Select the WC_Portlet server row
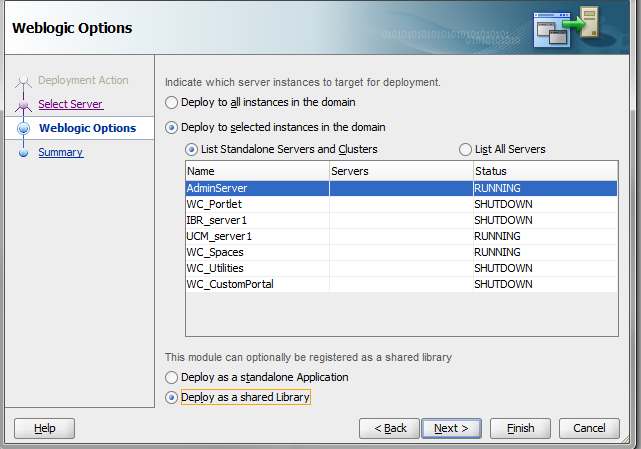The image size is (641, 449). [401, 204]
